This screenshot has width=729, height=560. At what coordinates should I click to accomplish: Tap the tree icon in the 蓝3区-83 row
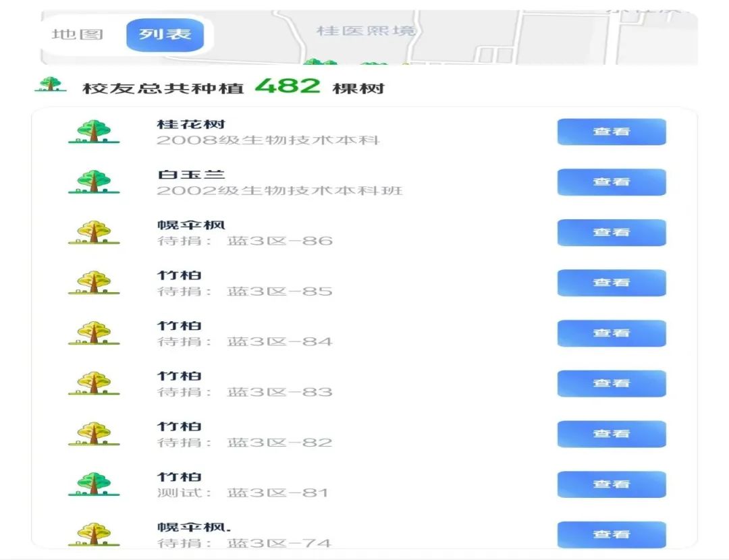point(94,383)
